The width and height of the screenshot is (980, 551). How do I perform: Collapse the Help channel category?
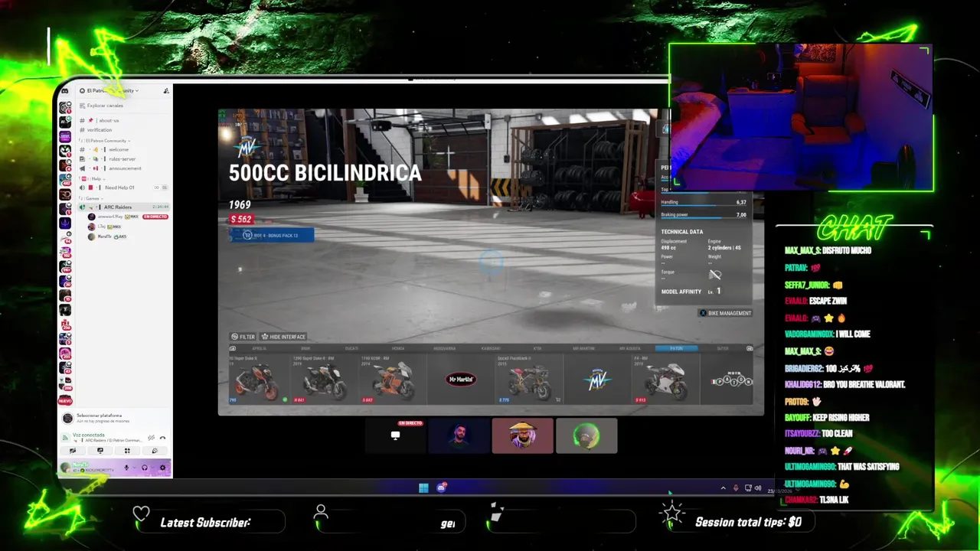(x=95, y=179)
